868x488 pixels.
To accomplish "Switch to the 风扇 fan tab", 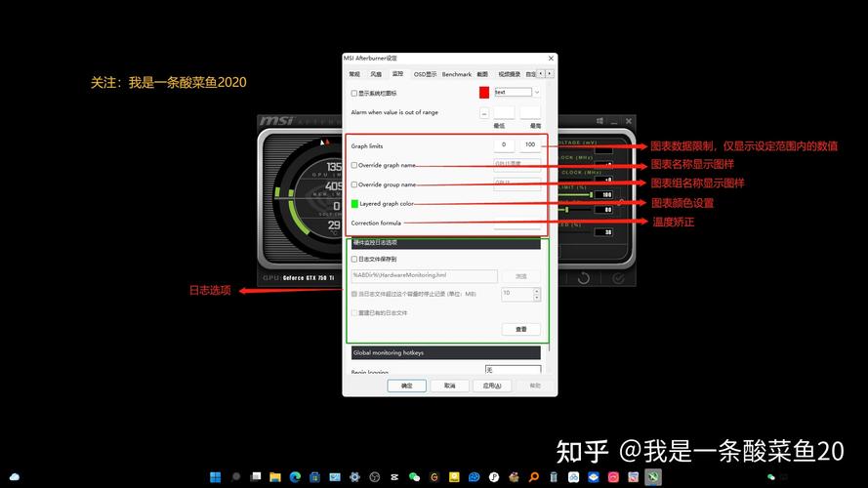I will pos(376,73).
